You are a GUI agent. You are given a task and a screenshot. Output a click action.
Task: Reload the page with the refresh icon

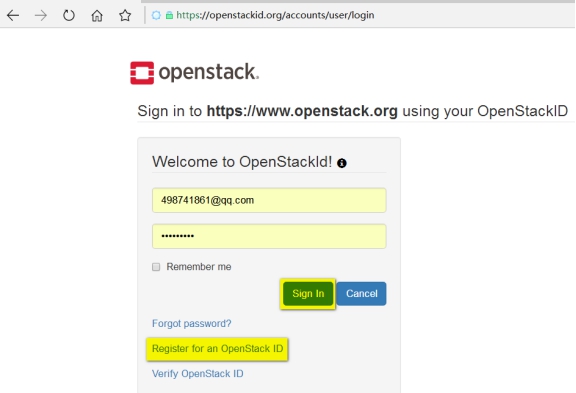[x=69, y=15]
